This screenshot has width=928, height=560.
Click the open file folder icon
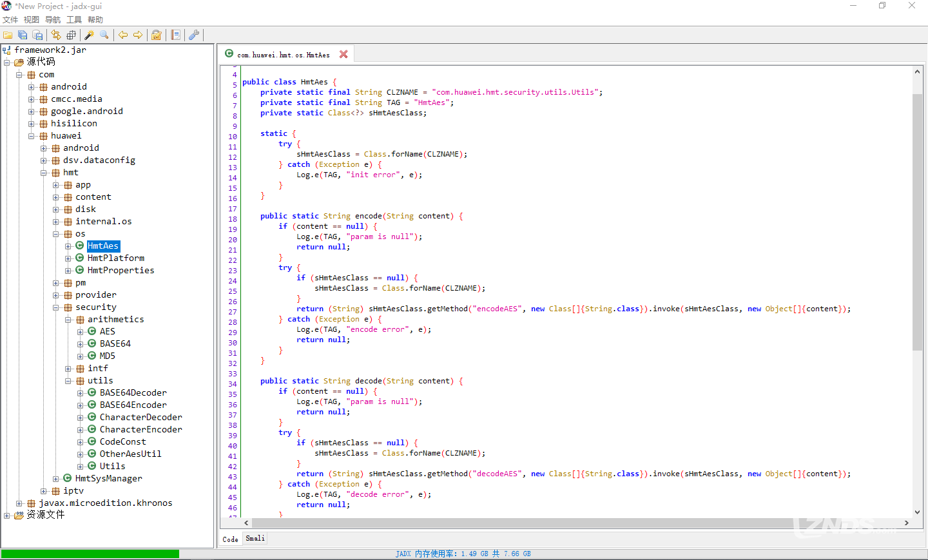8,35
